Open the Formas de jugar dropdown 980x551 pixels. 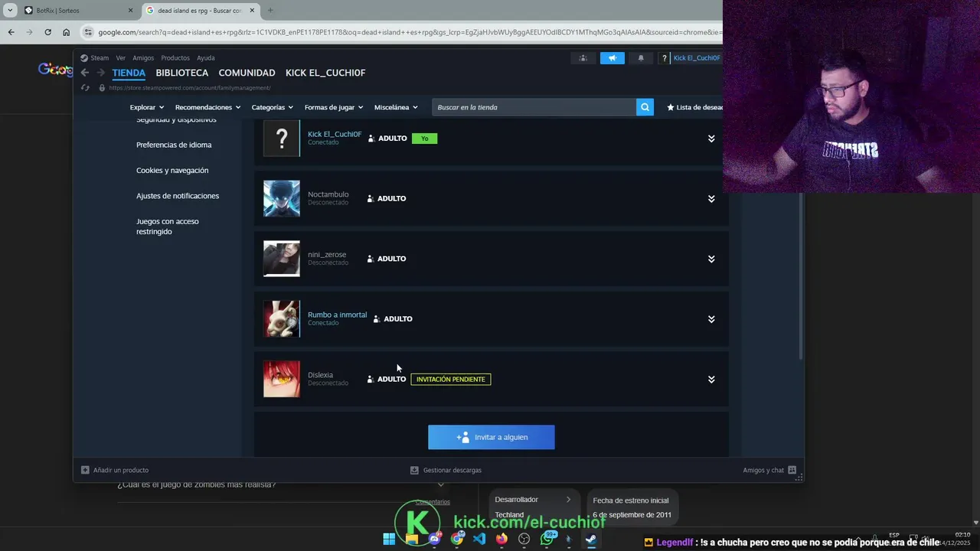[x=334, y=107]
